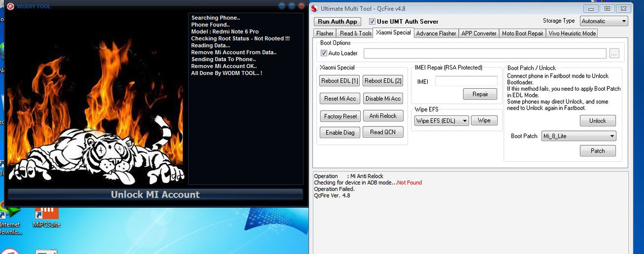Click the 'Sending Data To Phone..' log line
644x254 pixels.
point(223,59)
